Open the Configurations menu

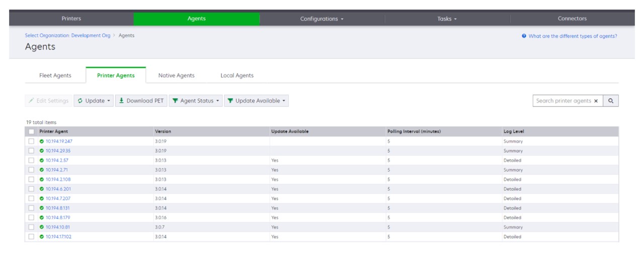[321, 19]
